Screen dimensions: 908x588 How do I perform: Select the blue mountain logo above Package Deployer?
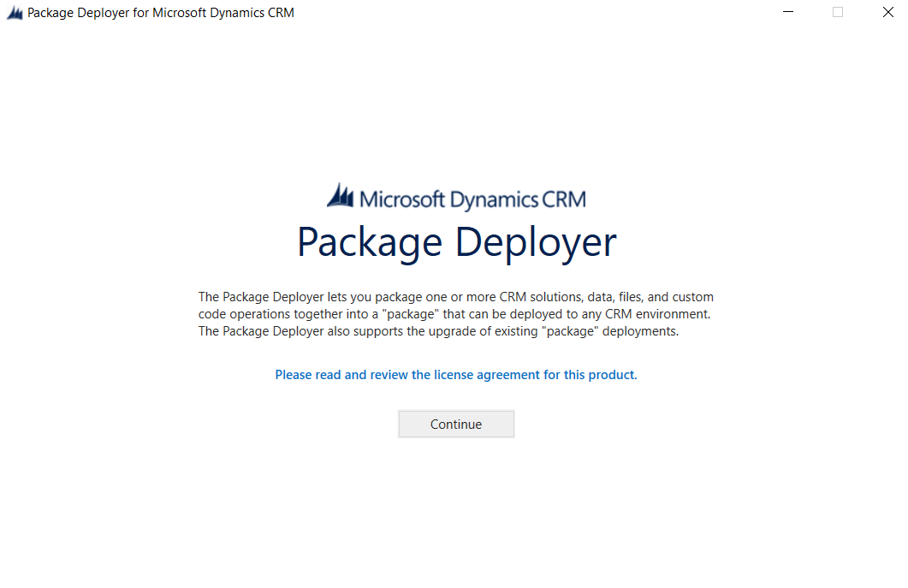341,195
